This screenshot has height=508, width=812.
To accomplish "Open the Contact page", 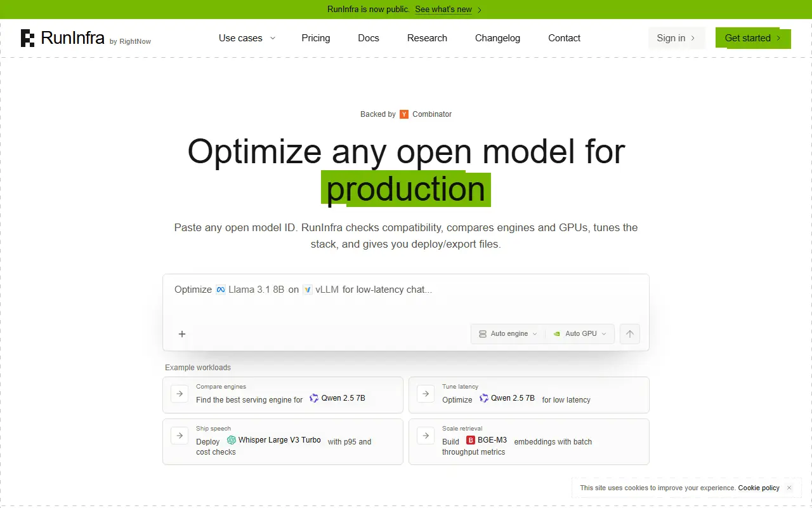I will [564, 38].
